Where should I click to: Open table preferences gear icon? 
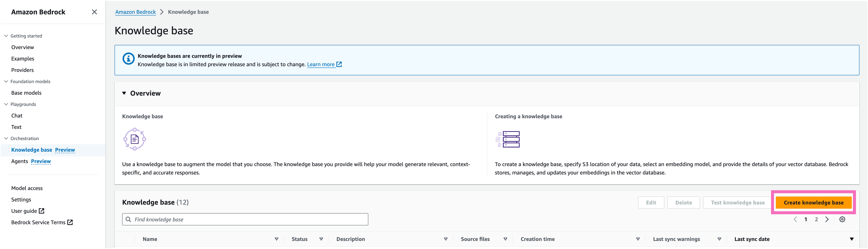(x=842, y=219)
